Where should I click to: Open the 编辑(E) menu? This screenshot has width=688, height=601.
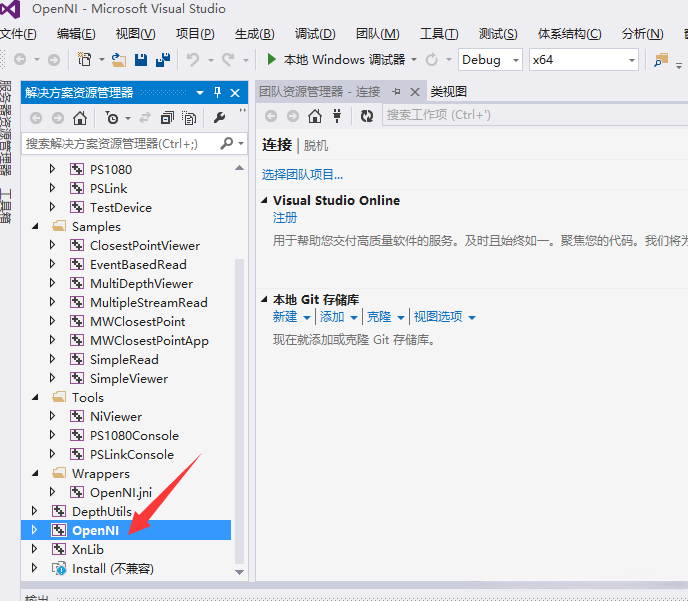(76, 34)
